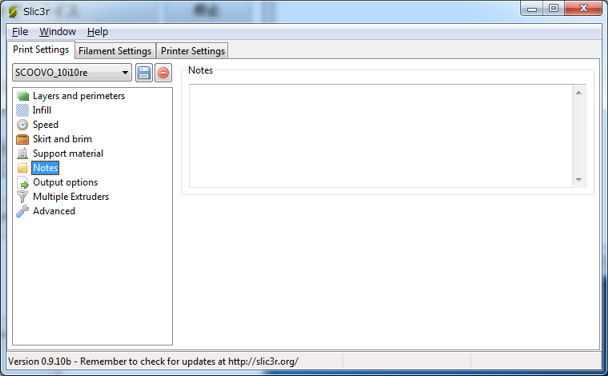Close the Slic3r window
608x376 pixels.
coord(584,8)
